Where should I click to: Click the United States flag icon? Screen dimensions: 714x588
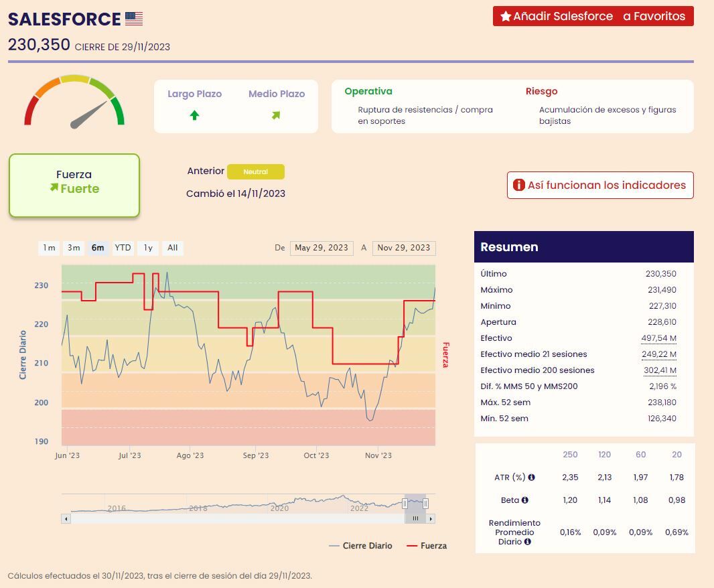(134, 19)
